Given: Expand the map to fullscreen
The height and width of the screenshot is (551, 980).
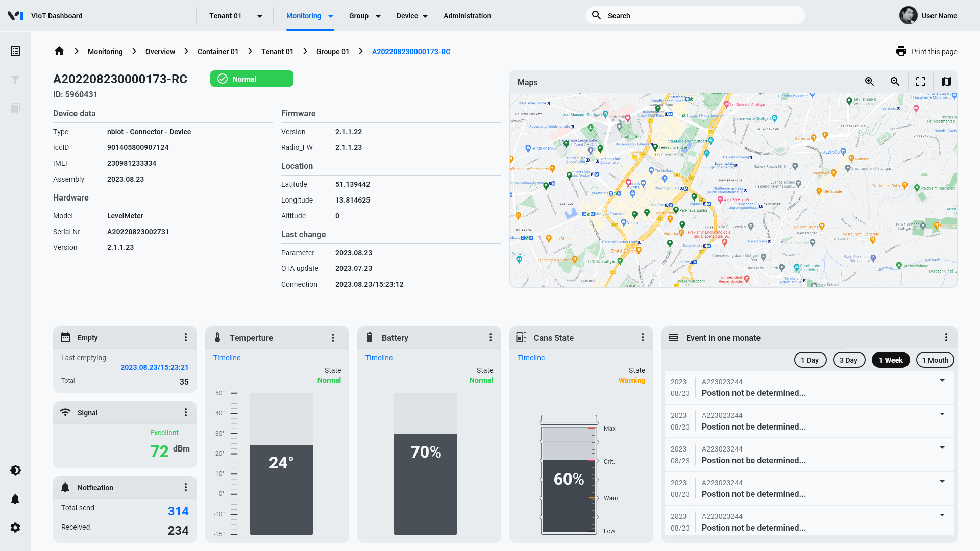Looking at the screenshot, I should 921,82.
